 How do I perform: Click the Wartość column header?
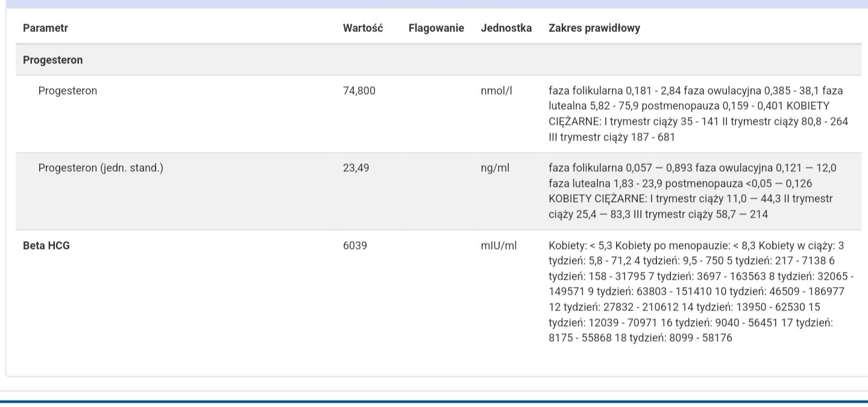pos(363,28)
